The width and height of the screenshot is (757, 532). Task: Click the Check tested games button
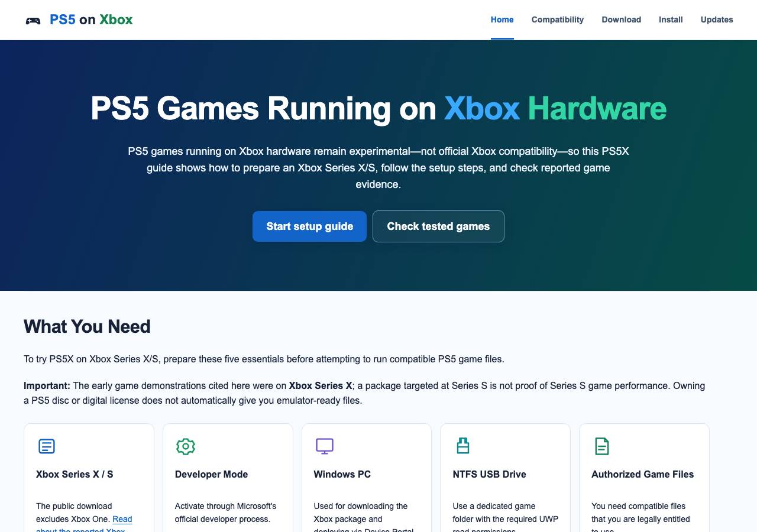pyautogui.click(x=438, y=226)
